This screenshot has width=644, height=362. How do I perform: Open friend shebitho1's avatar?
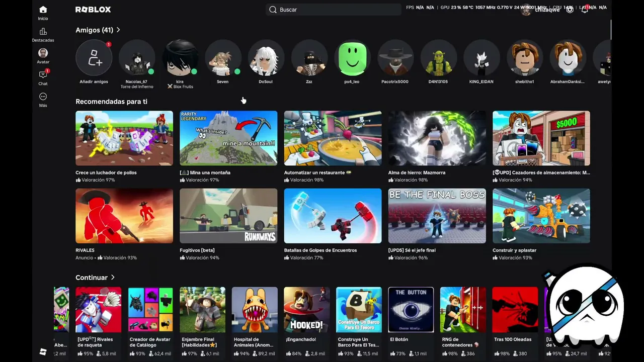525,58
